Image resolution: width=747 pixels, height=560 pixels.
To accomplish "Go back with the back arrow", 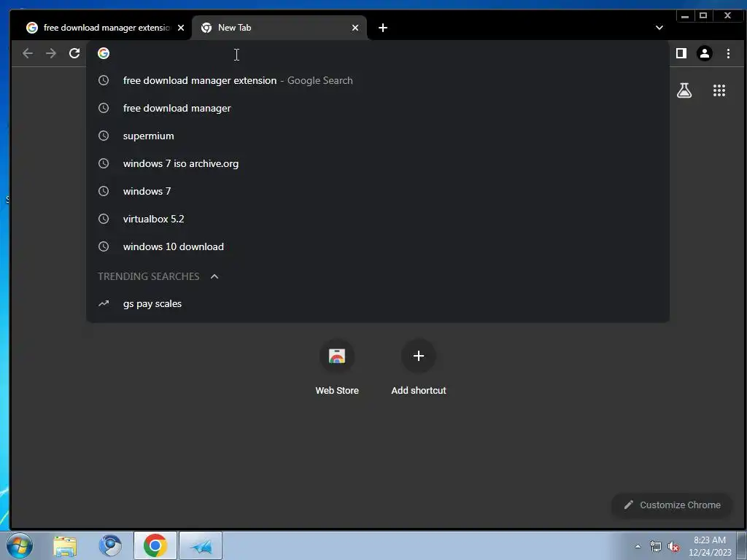I will [28, 53].
